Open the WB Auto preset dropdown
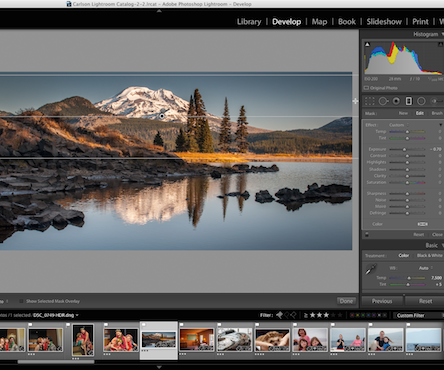 click(426, 268)
